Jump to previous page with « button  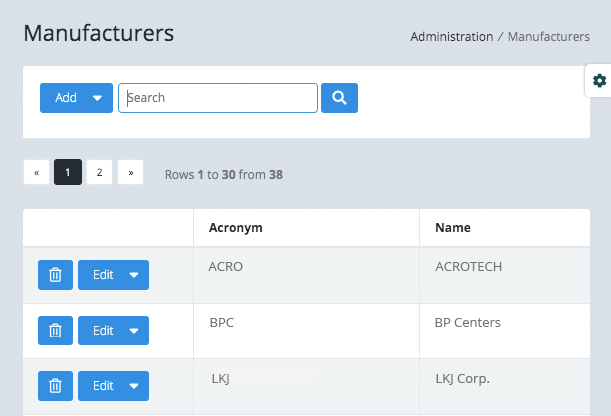[36, 172]
